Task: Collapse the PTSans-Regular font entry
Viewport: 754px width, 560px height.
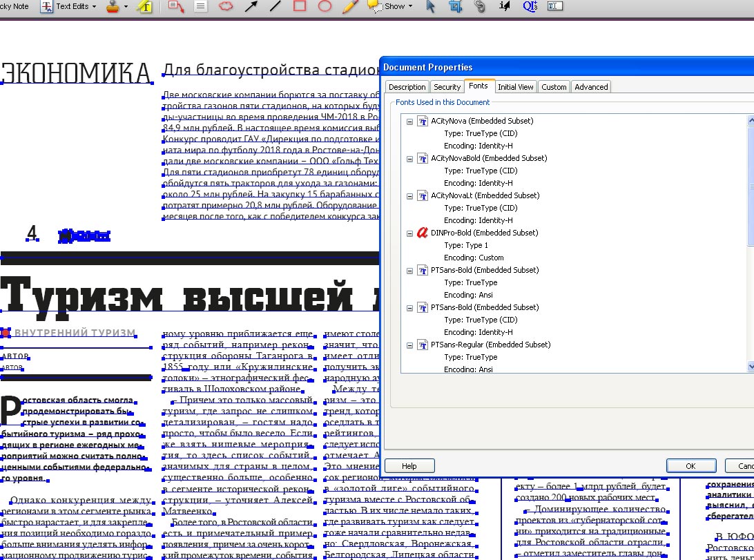Action: 409,346
